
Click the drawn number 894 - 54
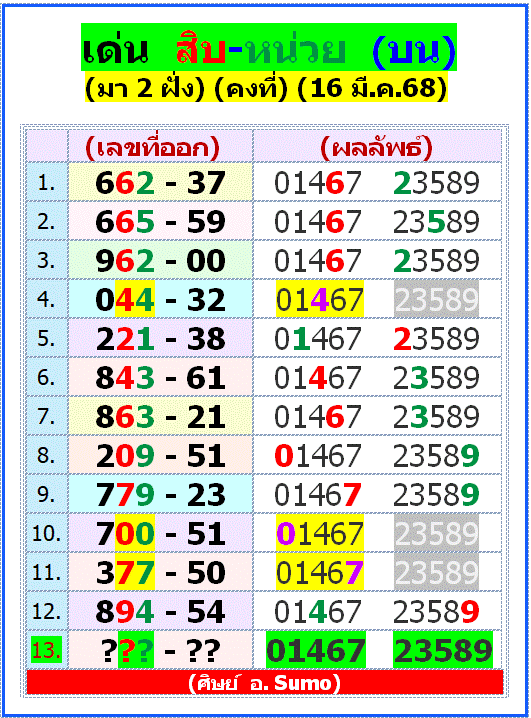point(160,611)
